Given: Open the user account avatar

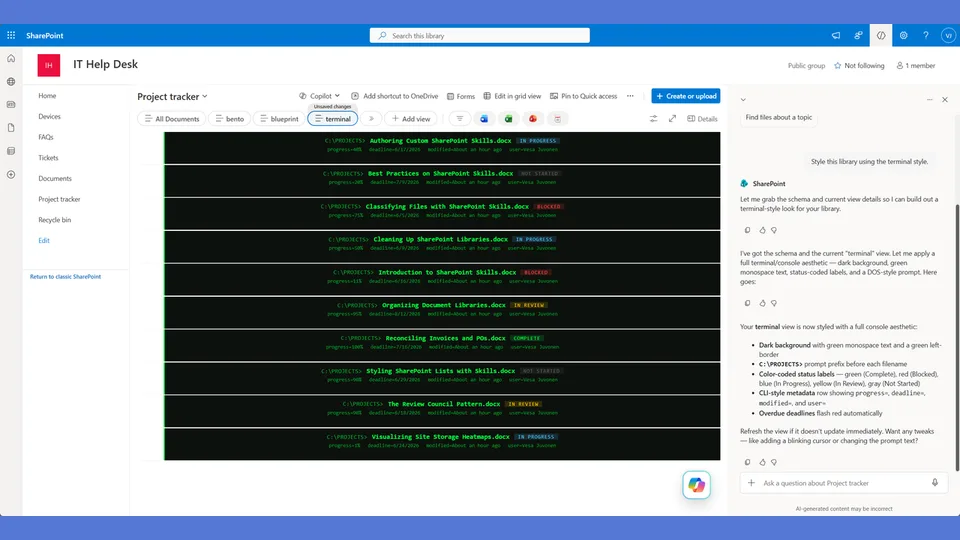Looking at the screenshot, I should coord(948,36).
